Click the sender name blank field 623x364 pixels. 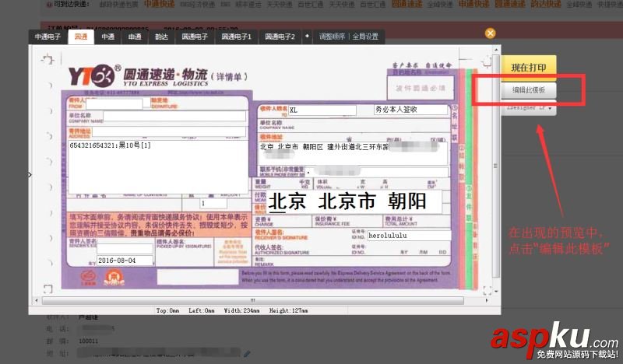(x=114, y=104)
